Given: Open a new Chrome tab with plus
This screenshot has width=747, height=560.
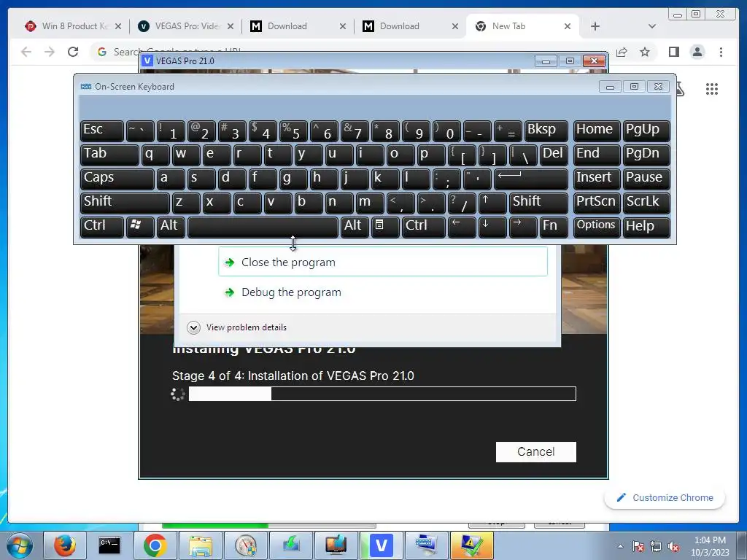Looking at the screenshot, I should (x=595, y=26).
